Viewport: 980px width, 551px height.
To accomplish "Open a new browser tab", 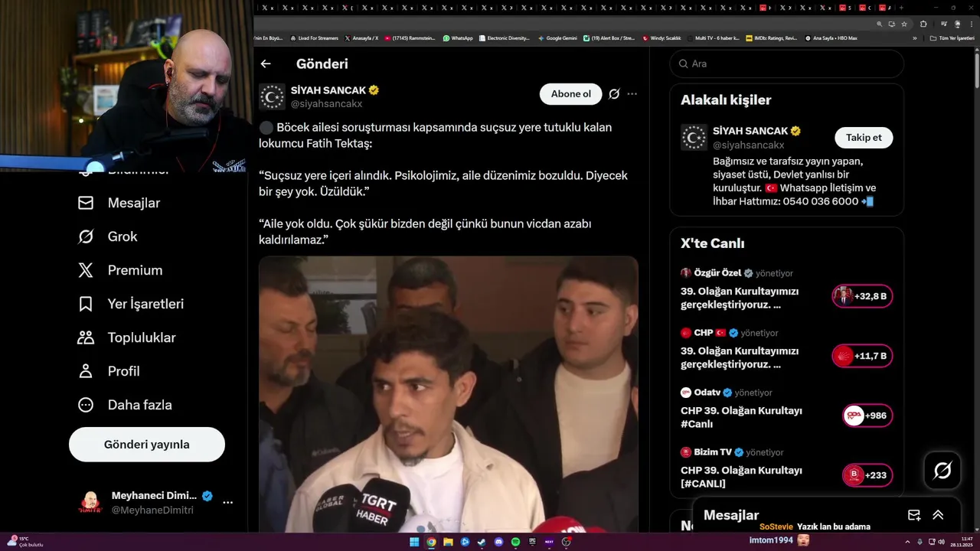I will [902, 8].
